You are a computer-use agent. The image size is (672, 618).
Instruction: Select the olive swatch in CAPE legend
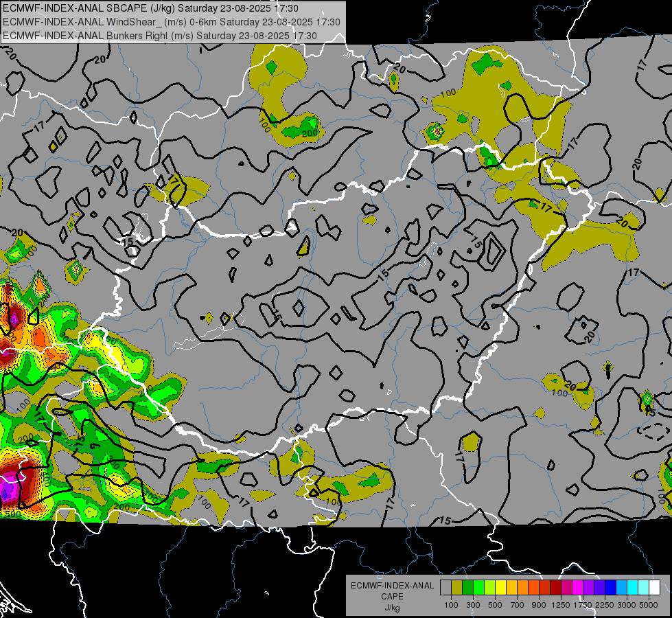coord(457,587)
